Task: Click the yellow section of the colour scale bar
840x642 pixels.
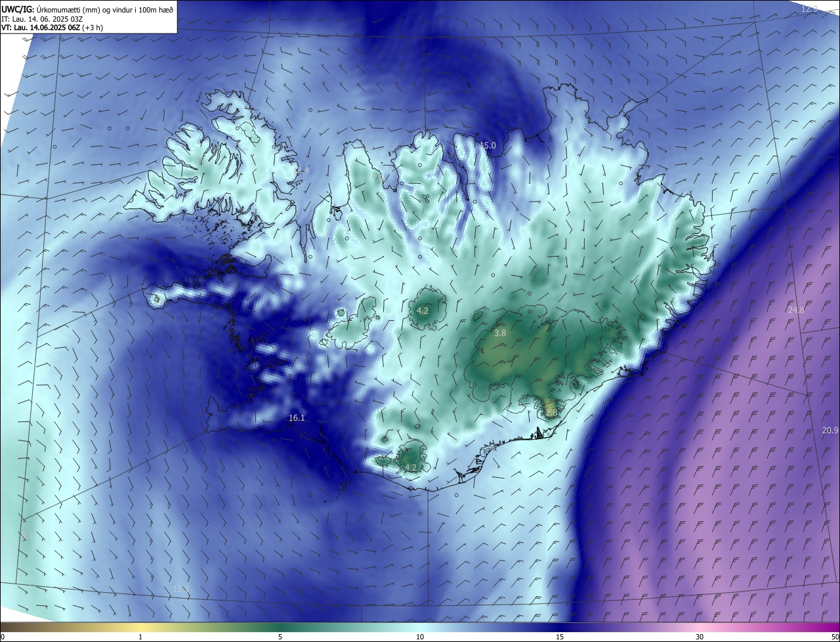Action: [141, 627]
